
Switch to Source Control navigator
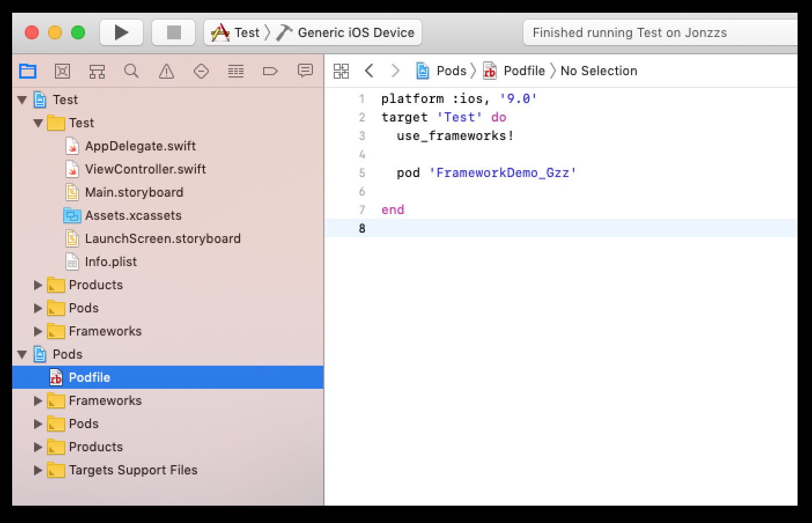point(62,71)
